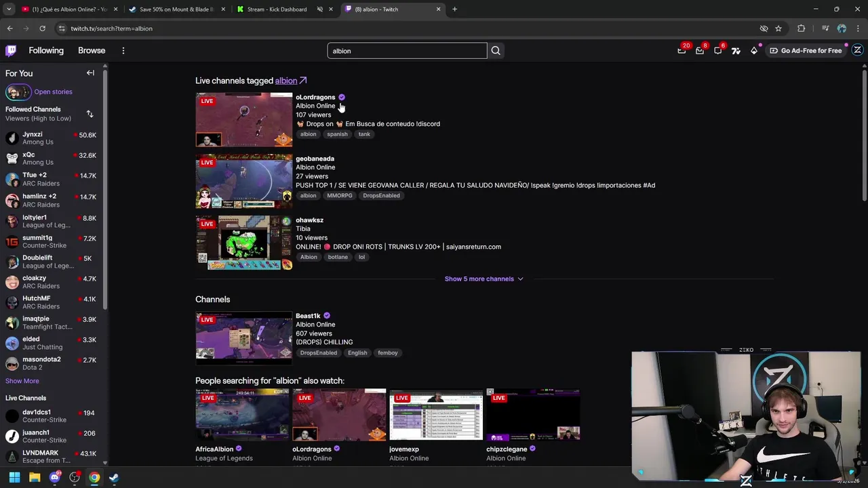Open media control icon in Chrome toolbar
Viewport: 868px width, 488px height.
pos(825,28)
